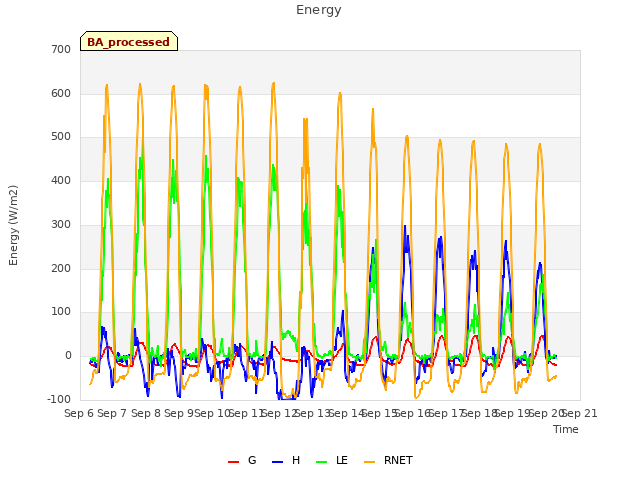Click the Sep 7 x-axis date label
This screenshot has height=480, width=640.
(112, 413)
